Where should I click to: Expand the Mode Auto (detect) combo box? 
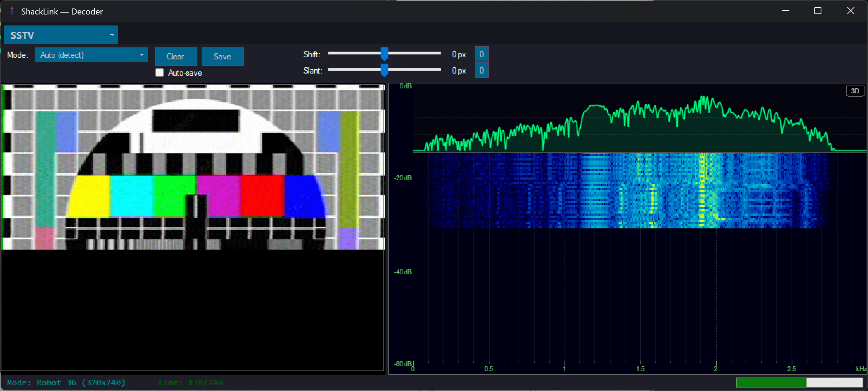click(91, 55)
